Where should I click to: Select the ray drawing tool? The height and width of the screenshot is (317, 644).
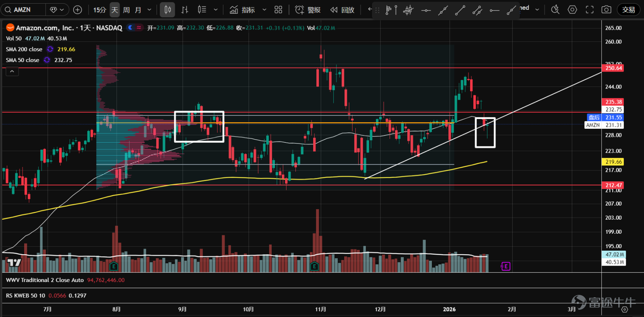[511, 10]
